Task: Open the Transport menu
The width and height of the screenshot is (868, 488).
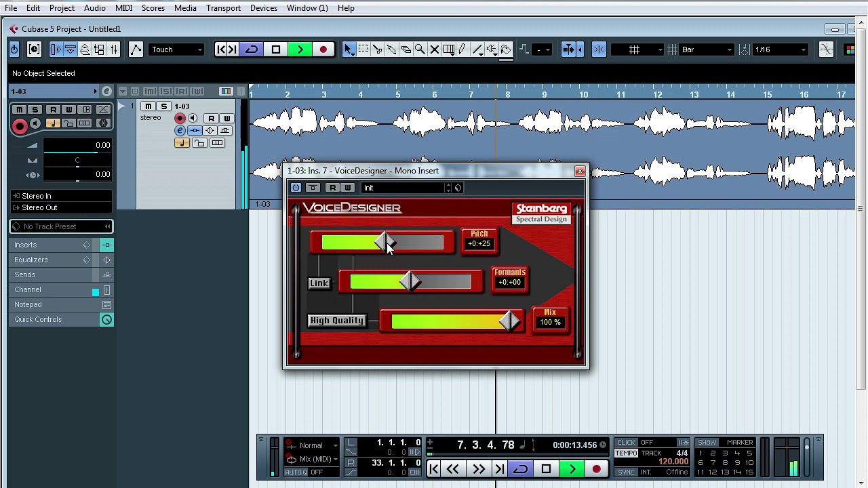Action: click(x=223, y=8)
